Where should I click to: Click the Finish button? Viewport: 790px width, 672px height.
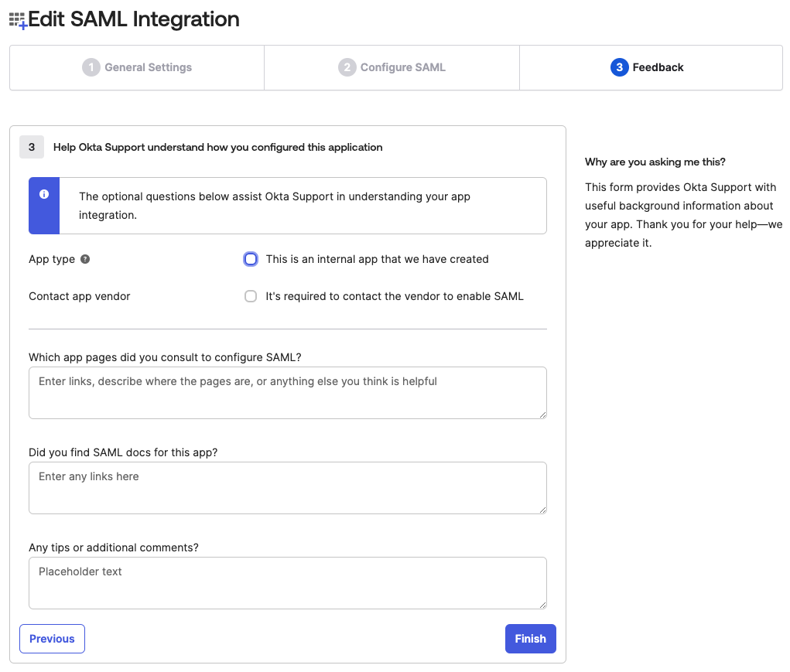tap(530, 639)
